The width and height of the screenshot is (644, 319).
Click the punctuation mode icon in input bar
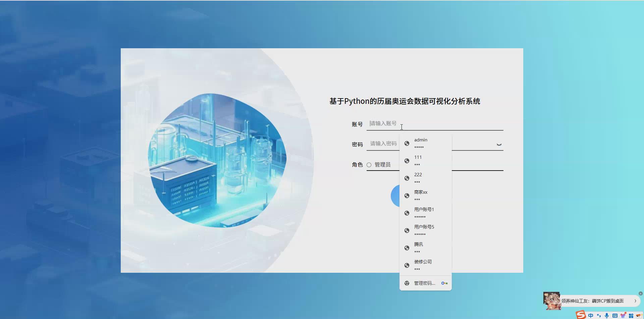coord(599,315)
